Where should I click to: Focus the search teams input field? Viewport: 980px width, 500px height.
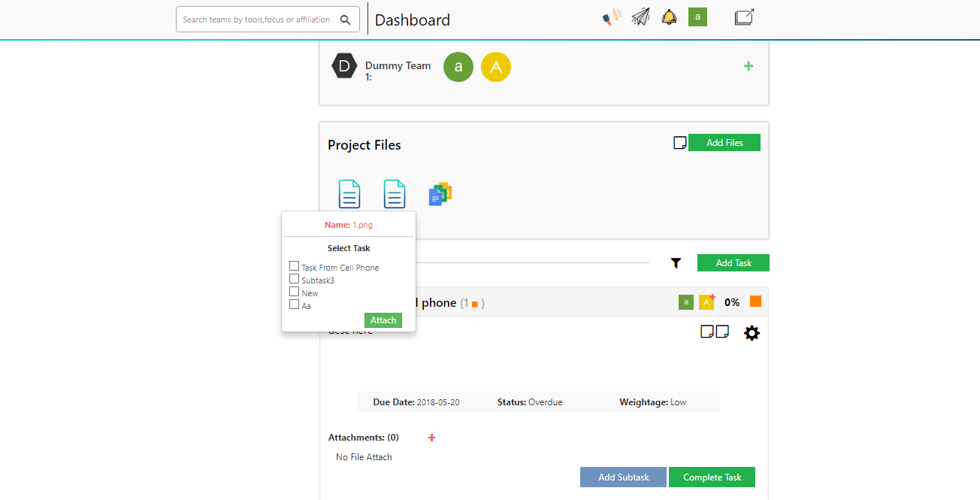[257, 20]
